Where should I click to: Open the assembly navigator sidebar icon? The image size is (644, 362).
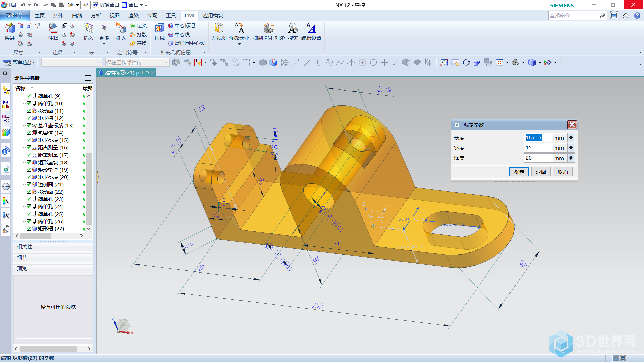6,90
